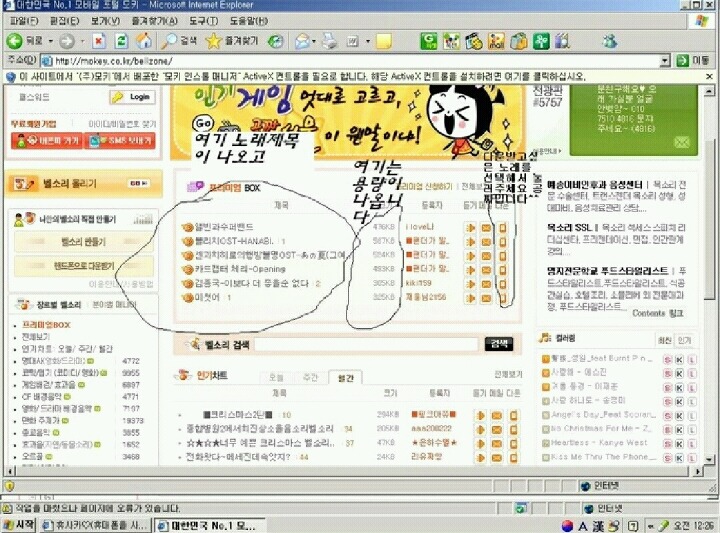Screen dimensions: 720x533
Task: Click the S icon for 사랑해 - 예스진
Action: tap(668, 373)
